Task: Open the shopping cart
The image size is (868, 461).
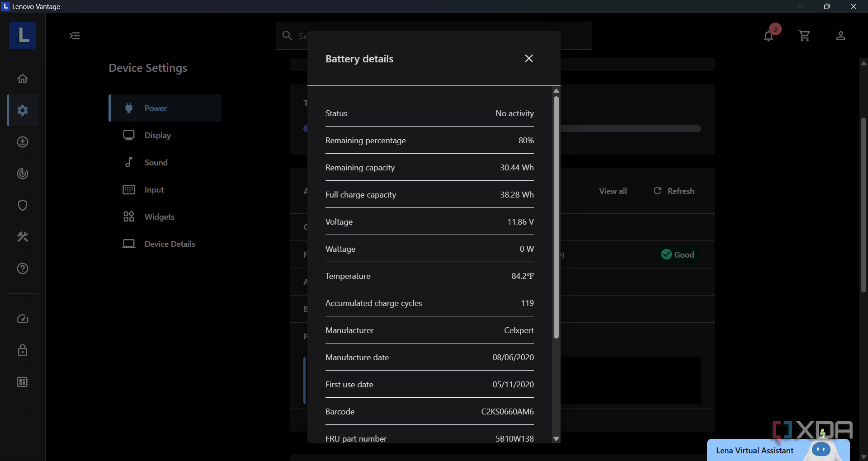Action: pos(804,36)
